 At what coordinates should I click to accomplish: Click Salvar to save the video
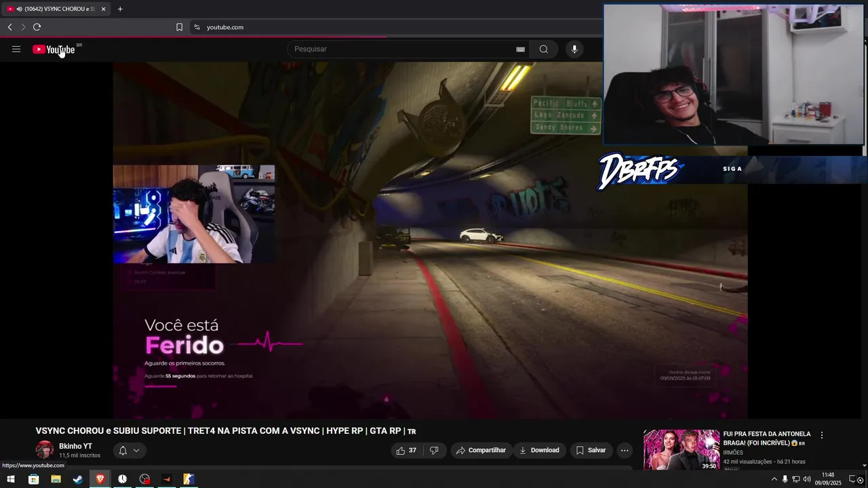point(591,450)
